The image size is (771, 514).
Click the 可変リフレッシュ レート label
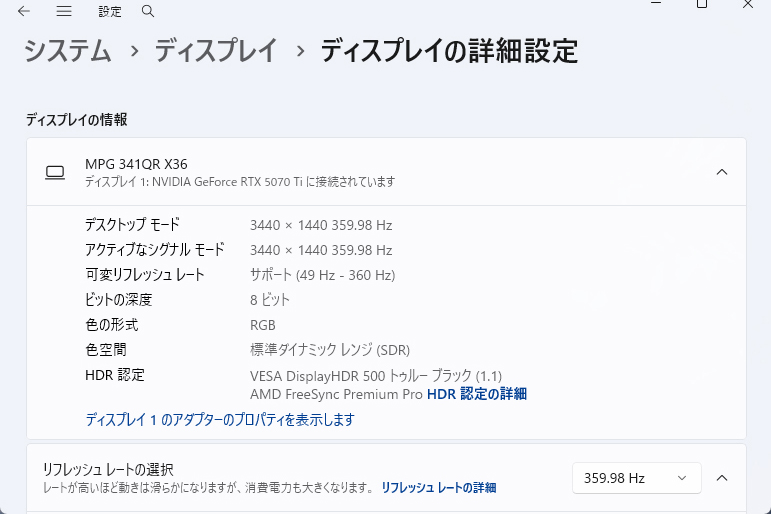tap(145, 275)
